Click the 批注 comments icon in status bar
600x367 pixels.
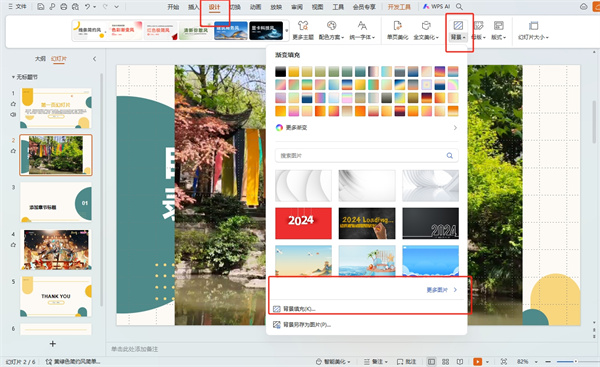point(400,362)
